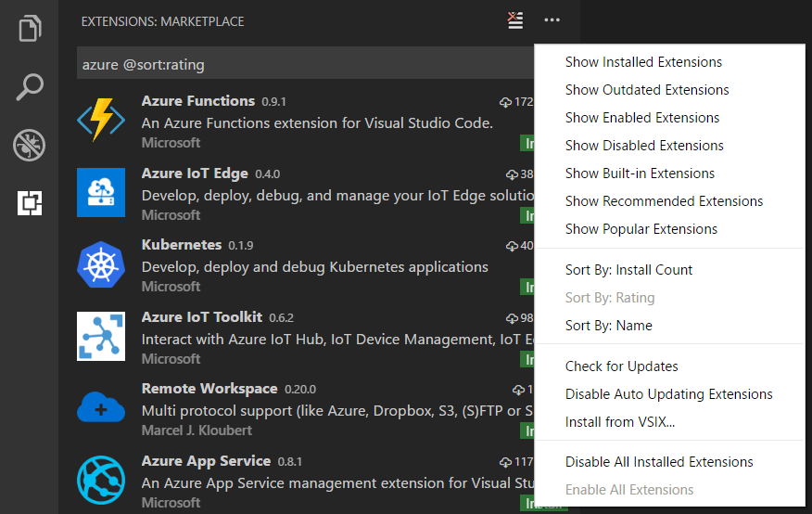Open the Explorer view in activity bar

click(x=30, y=28)
